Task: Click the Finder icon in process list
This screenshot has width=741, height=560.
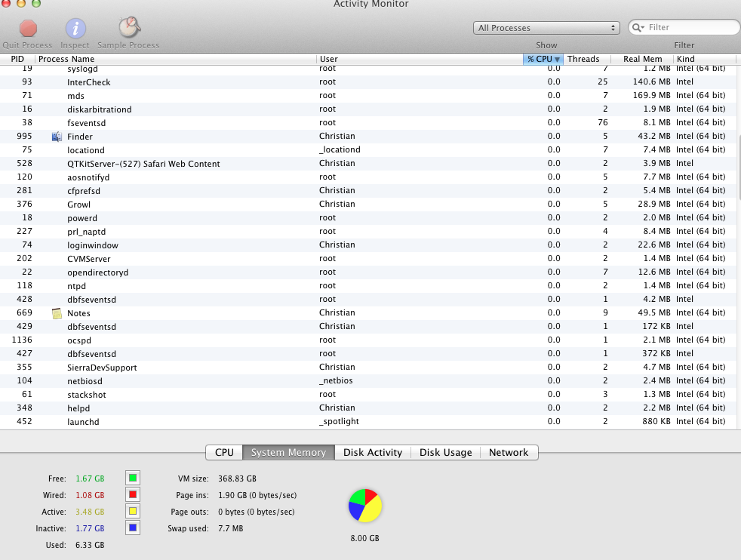Action: (57, 137)
